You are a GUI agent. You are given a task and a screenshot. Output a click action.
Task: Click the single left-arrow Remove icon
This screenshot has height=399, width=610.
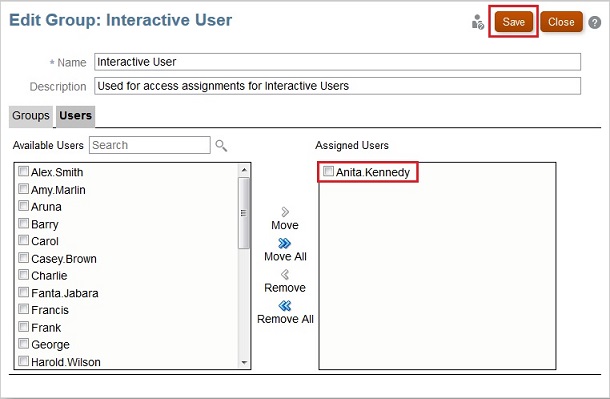[x=285, y=275]
